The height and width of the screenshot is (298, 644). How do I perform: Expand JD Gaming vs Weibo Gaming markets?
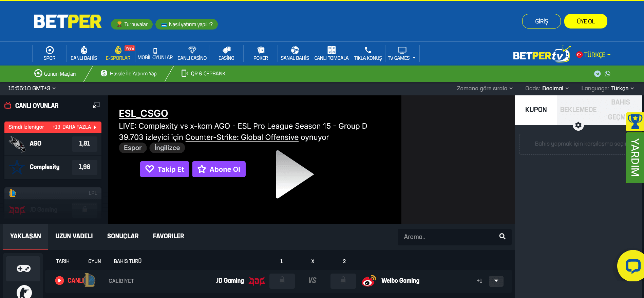tap(496, 281)
